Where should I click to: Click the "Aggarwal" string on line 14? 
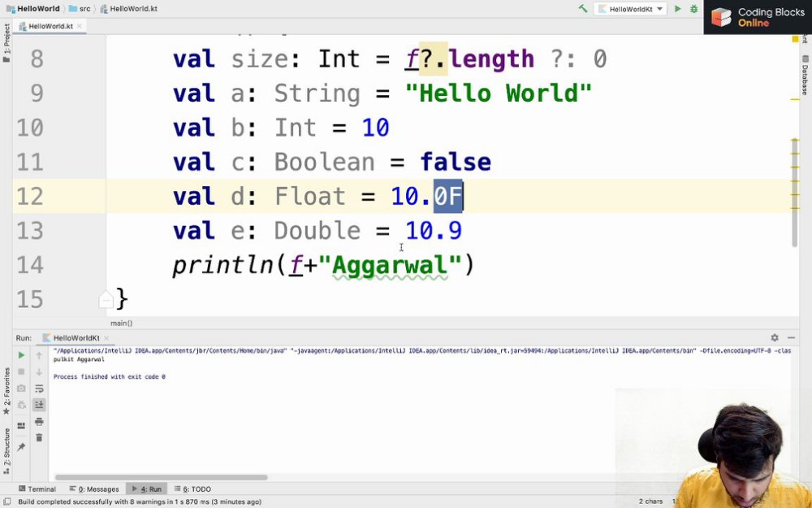point(390,266)
